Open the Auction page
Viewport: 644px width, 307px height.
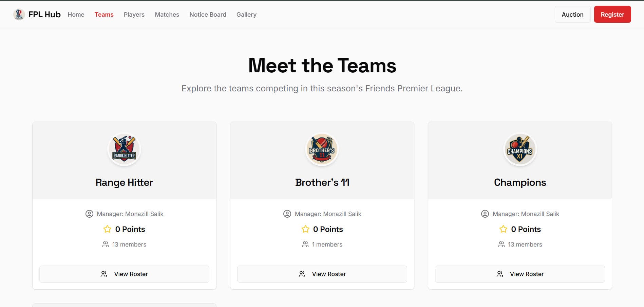[572, 14]
